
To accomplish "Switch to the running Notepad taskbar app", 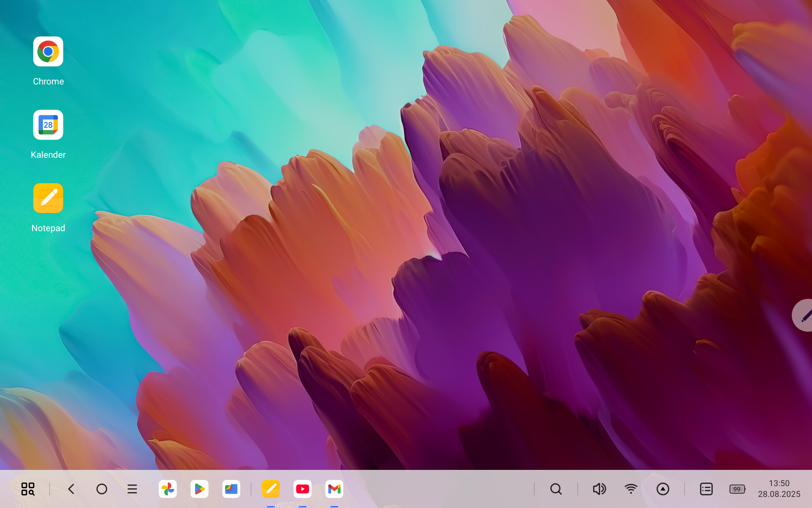I will (x=271, y=489).
